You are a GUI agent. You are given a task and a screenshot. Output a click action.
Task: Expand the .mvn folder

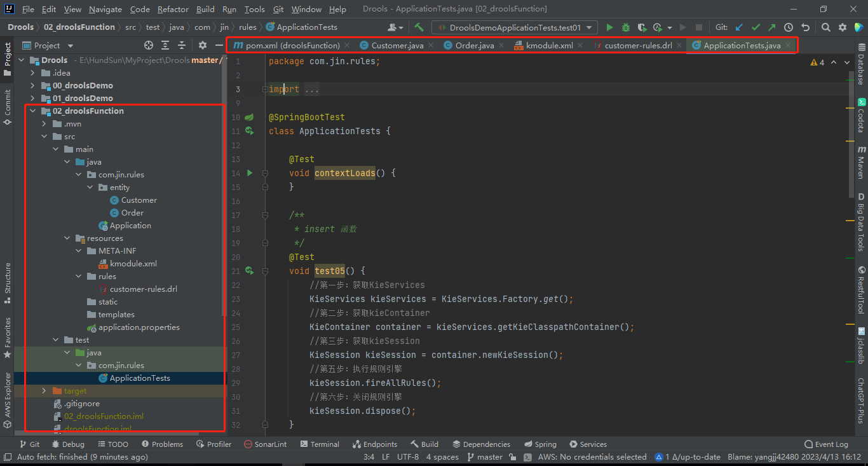[44, 123]
